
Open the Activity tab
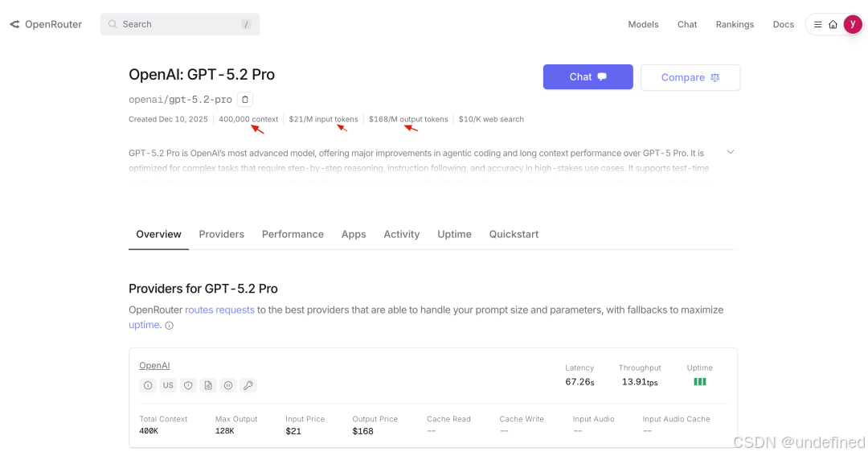(402, 234)
